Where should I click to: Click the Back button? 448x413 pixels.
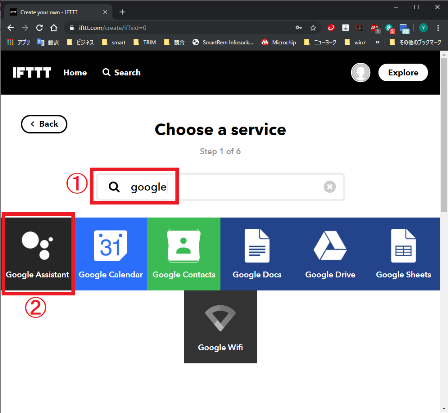point(44,124)
